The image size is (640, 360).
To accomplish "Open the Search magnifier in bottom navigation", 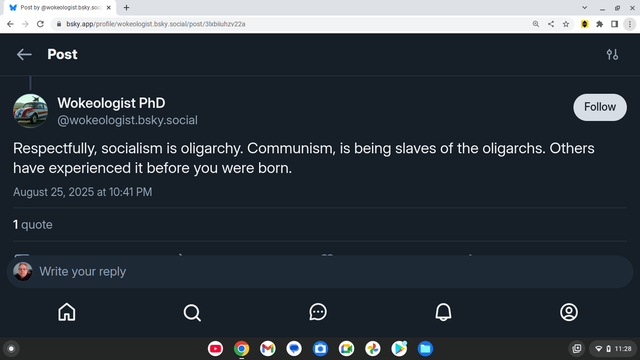I will [192, 313].
